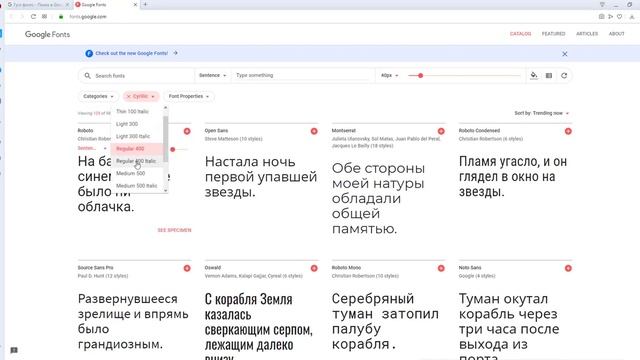The width and height of the screenshot is (640, 360).
Task: Click the background color fill icon
Action: (x=534, y=76)
